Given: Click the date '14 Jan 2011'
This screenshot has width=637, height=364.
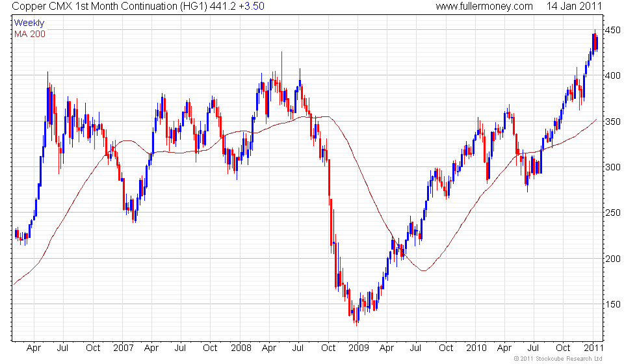Looking at the screenshot, I should [574, 6].
